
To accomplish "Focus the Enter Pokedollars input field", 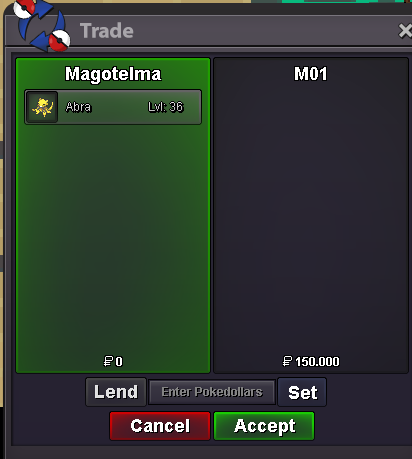I will pyautogui.click(x=212, y=392).
